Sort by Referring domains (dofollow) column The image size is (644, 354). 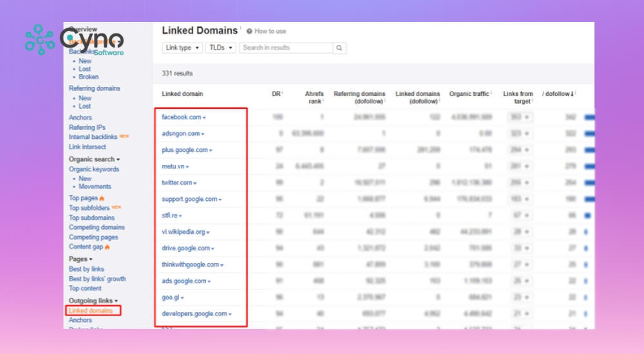pyautogui.click(x=359, y=98)
